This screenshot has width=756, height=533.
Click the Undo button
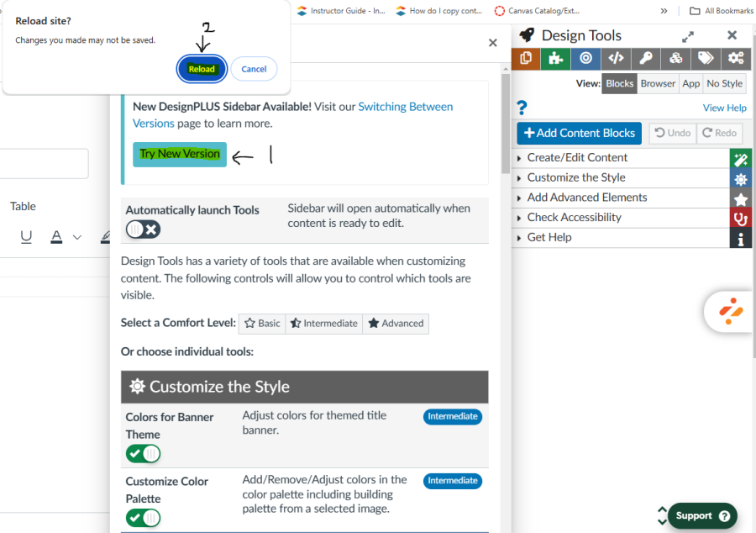click(x=673, y=133)
